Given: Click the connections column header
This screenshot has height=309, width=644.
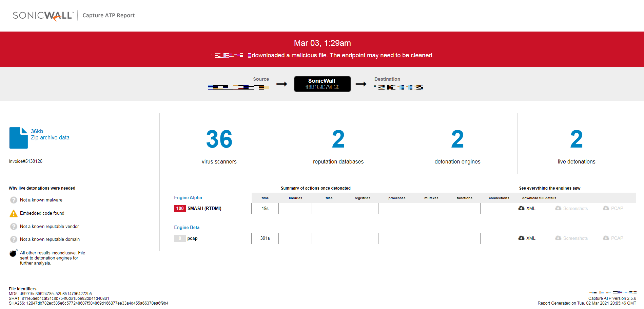Looking at the screenshot, I should pyautogui.click(x=499, y=198).
